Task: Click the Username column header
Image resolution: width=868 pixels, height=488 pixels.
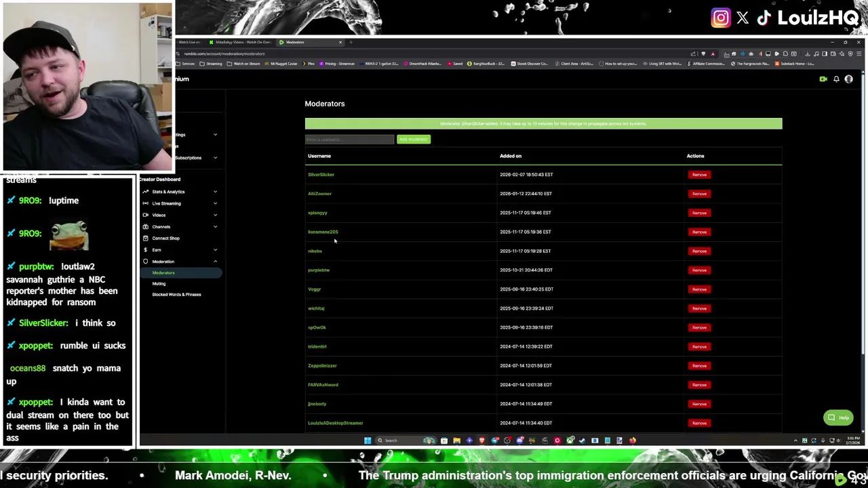Action: click(319, 156)
